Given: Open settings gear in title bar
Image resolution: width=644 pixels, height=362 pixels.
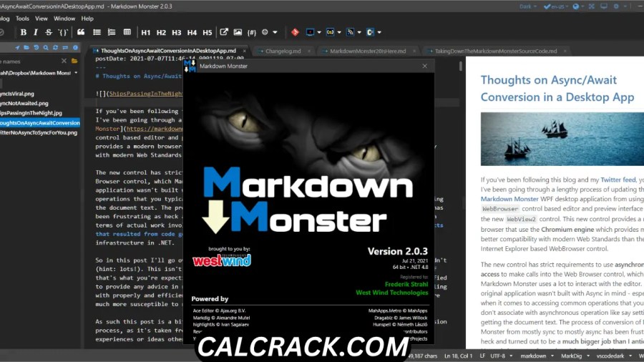Looking at the screenshot, I should click(616, 6).
